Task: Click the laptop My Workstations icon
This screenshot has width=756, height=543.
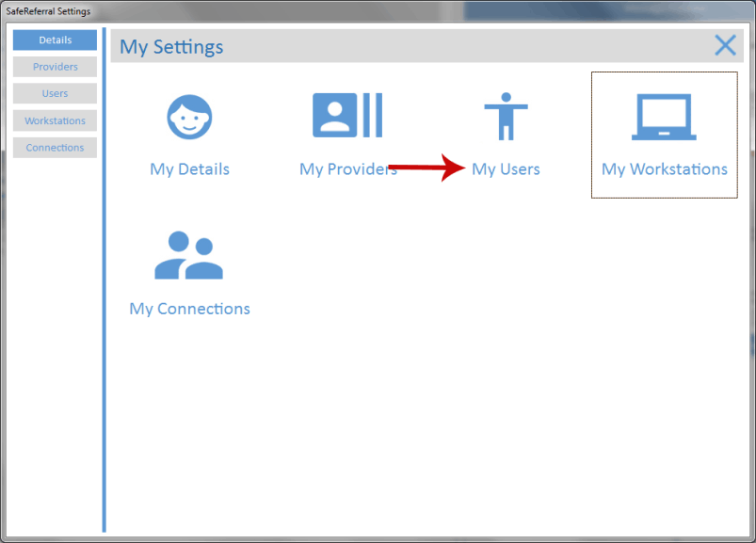Action: (664, 117)
